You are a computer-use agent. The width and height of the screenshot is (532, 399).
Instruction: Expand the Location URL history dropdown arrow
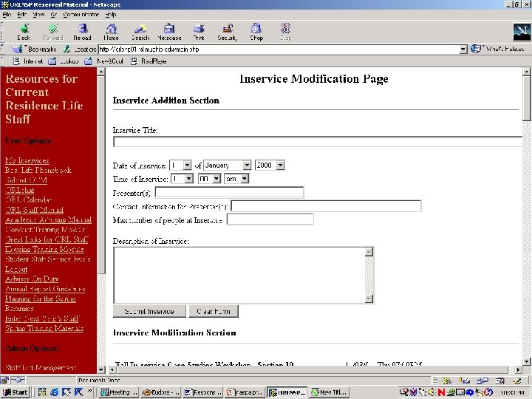click(463, 50)
